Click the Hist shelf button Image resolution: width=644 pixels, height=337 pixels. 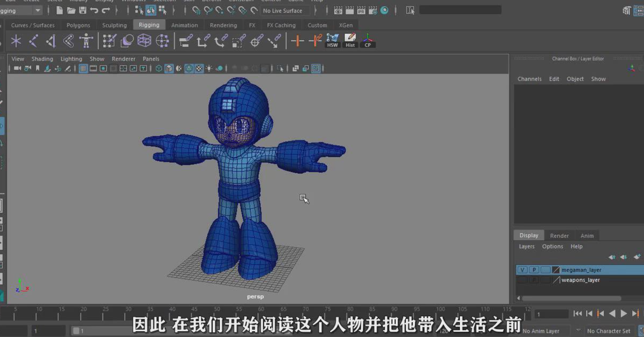[350, 41]
